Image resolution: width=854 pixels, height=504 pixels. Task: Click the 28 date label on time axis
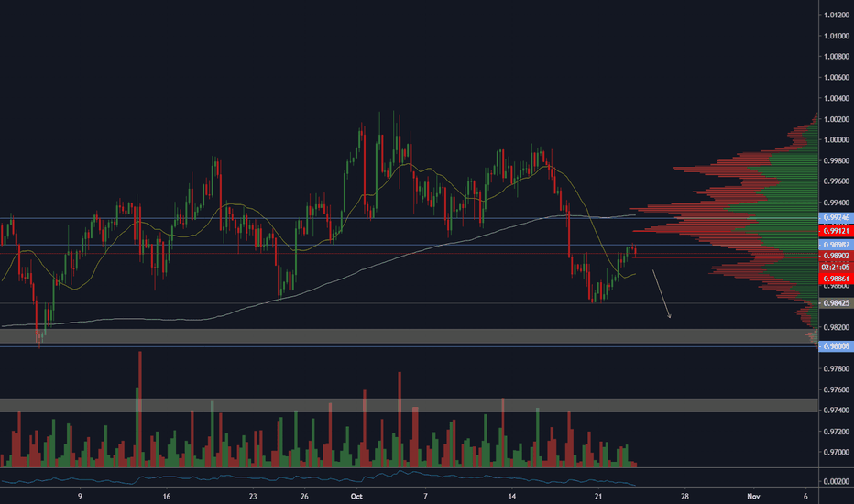coord(684,497)
